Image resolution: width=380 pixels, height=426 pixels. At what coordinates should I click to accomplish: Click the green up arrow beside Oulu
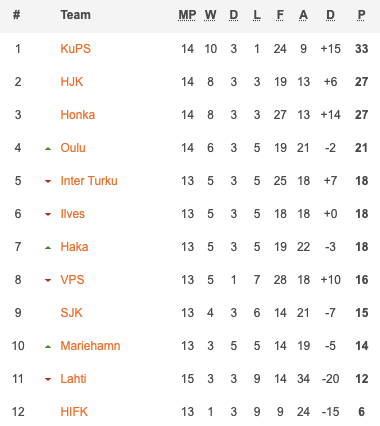(x=48, y=149)
